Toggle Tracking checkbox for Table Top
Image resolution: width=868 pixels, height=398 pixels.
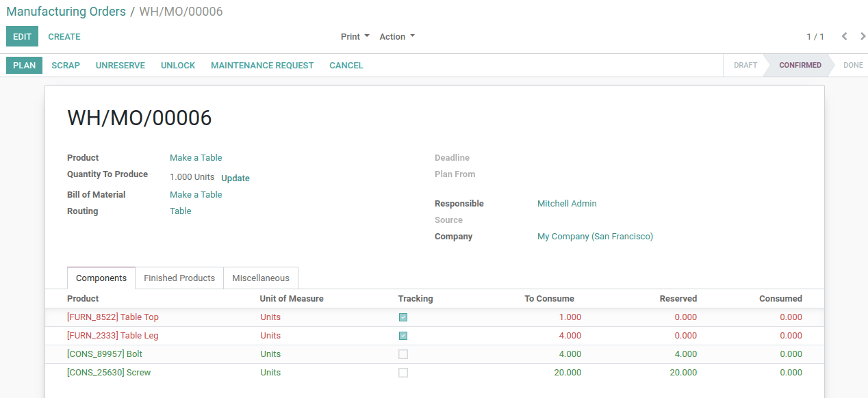coord(403,317)
